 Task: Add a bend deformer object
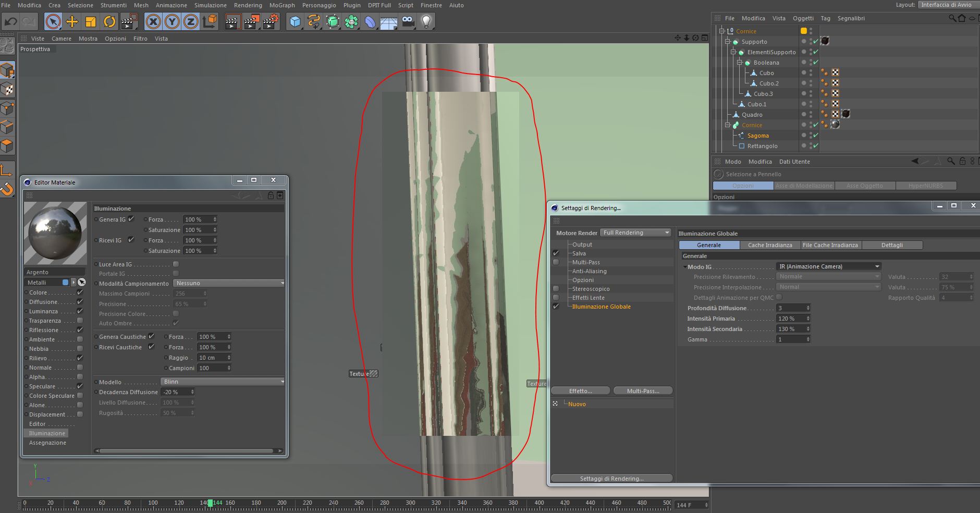371,21
